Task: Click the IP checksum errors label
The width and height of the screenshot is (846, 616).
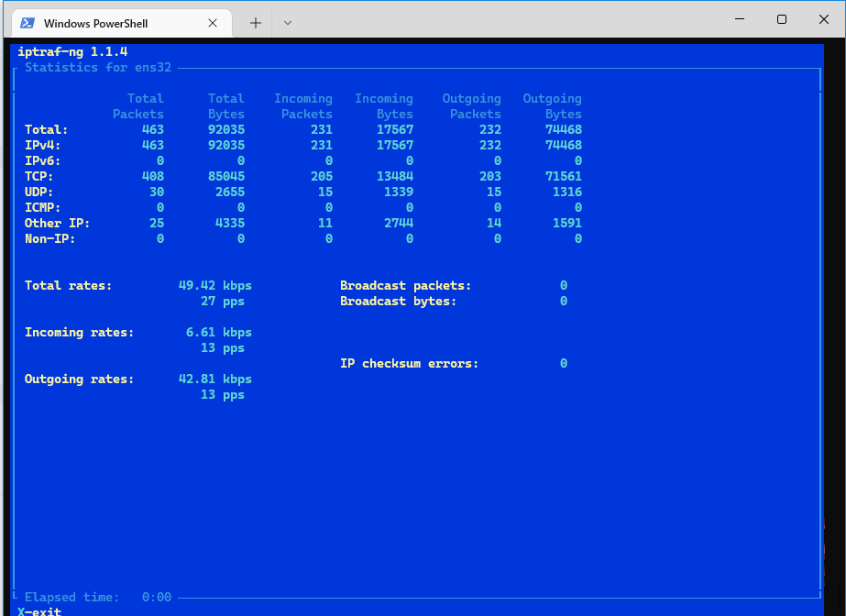Action: (409, 364)
